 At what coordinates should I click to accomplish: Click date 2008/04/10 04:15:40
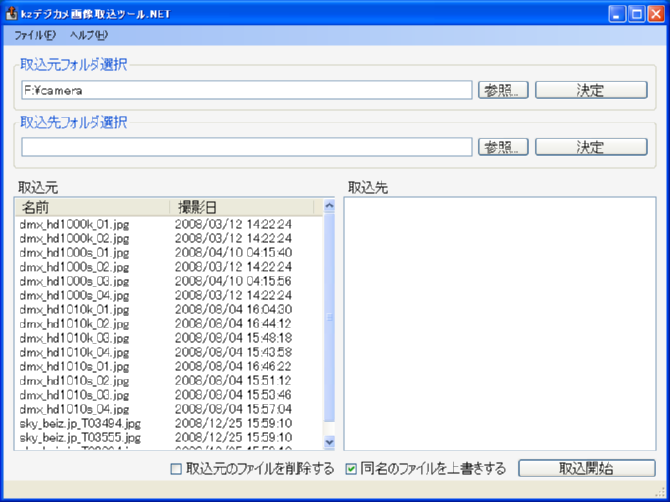tap(233, 252)
